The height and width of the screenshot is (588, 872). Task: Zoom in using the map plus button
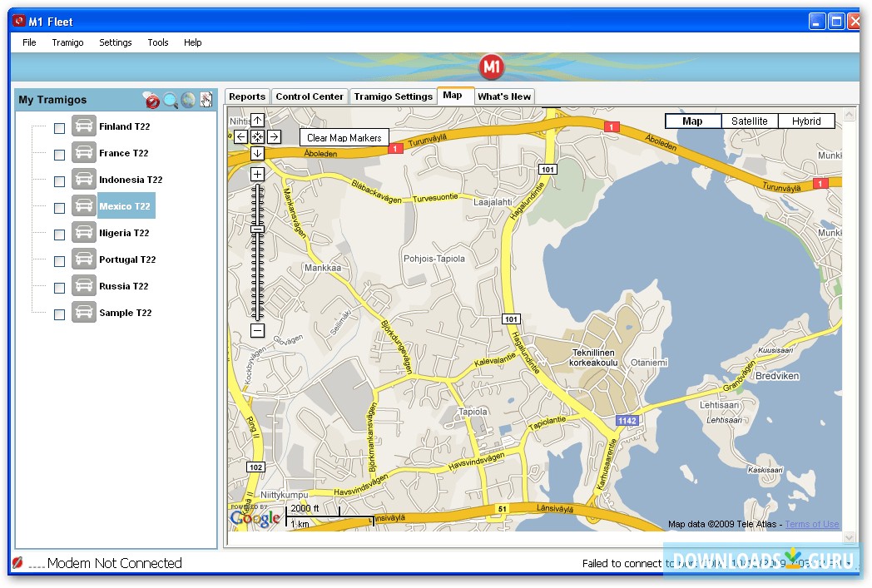point(257,175)
